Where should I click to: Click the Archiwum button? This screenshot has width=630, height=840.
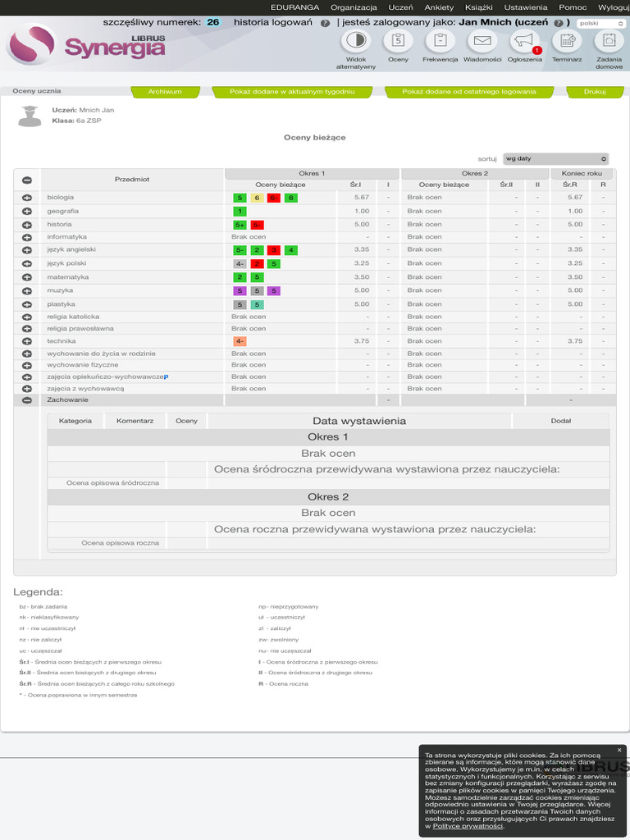[165, 92]
